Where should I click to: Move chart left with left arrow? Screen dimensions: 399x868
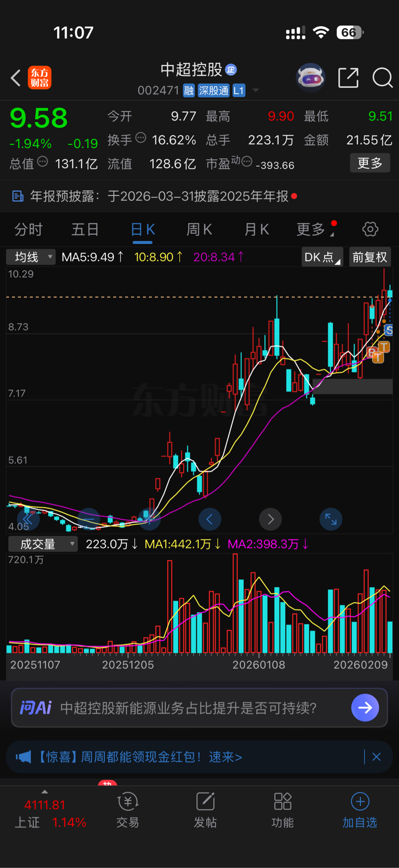tap(210, 519)
